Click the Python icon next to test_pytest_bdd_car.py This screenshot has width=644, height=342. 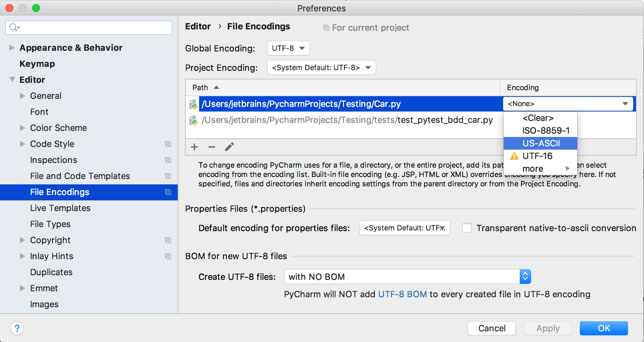[x=193, y=120]
